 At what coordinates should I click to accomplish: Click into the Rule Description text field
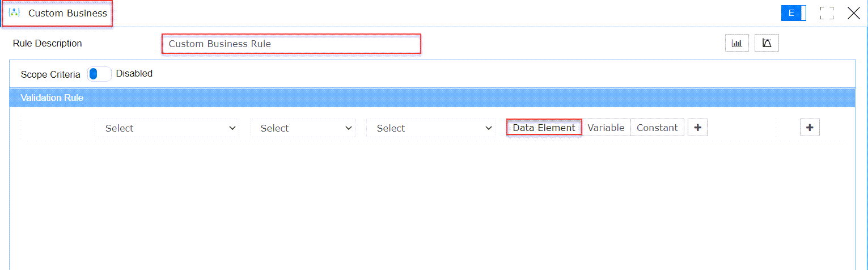click(x=291, y=44)
